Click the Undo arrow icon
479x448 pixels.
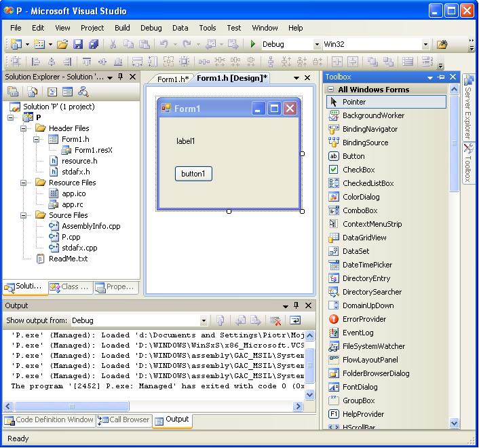[x=164, y=44]
